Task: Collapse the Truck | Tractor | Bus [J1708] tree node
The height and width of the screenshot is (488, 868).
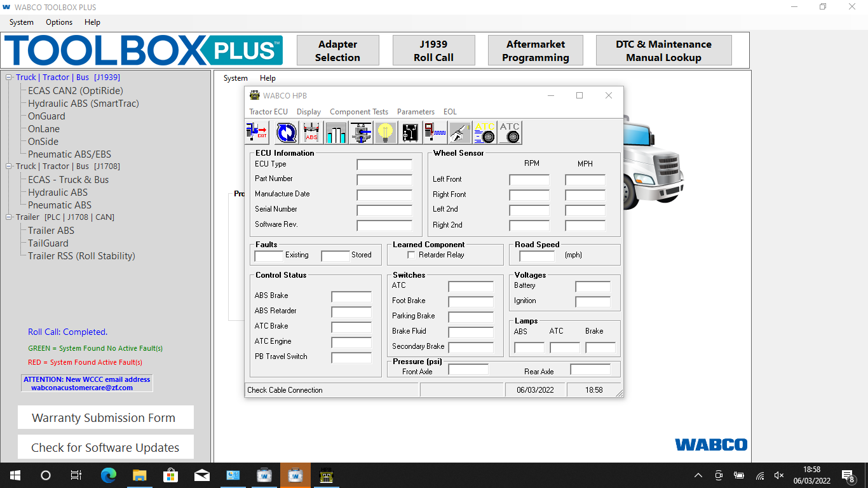Action: (10, 166)
